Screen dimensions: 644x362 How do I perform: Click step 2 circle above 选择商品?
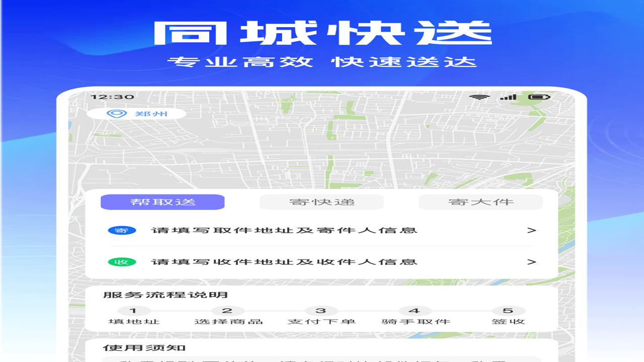coord(227,311)
